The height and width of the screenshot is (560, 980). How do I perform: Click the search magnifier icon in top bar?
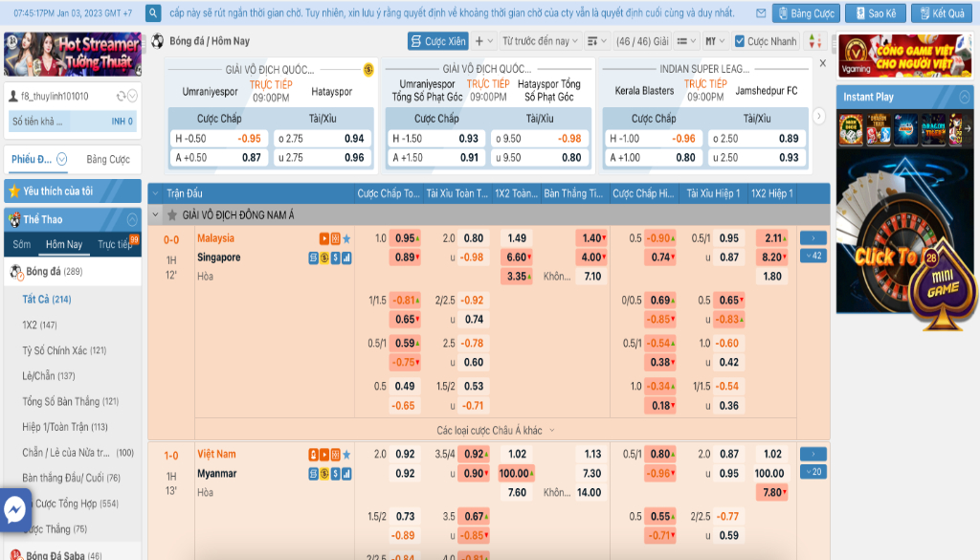pyautogui.click(x=154, y=13)
